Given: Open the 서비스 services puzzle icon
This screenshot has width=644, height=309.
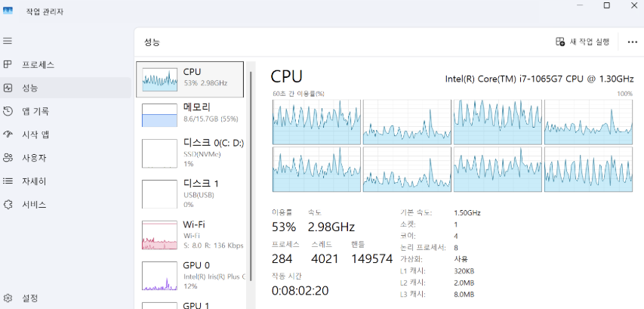Looking at the screenshot, I should coord(8,204).
